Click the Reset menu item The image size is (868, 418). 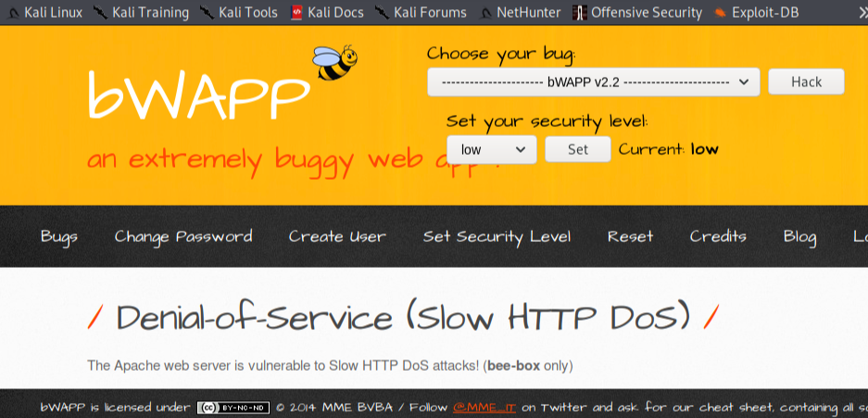point(630,236)
